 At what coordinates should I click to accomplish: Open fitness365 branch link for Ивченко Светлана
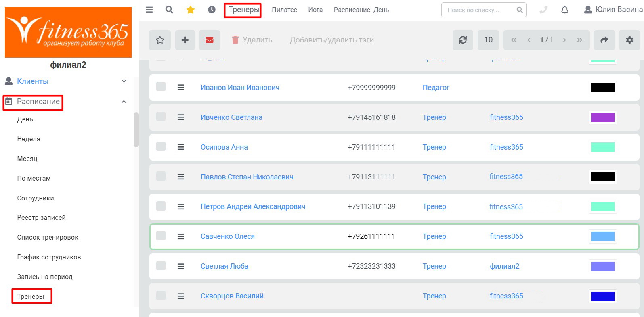(x=506, y=117)
